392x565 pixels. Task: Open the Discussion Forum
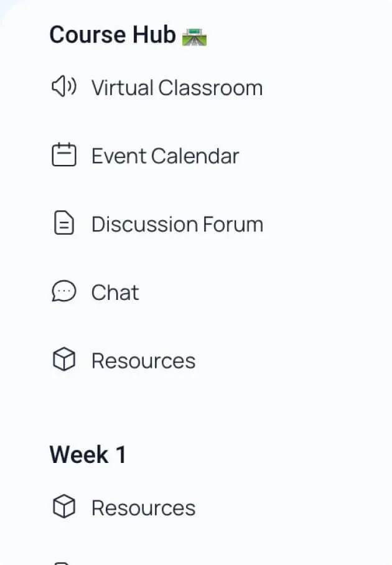click(x=177, y=224)
